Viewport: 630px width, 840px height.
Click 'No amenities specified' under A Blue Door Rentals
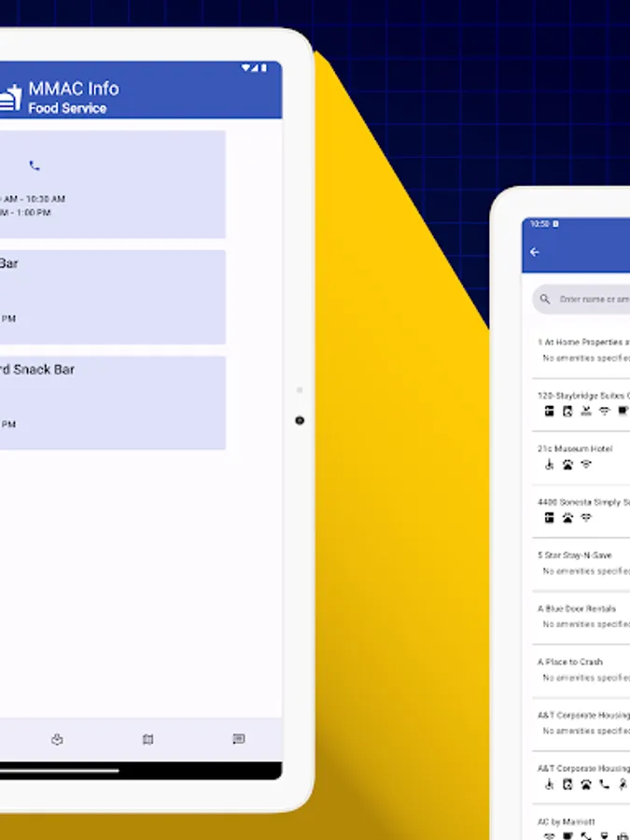(x=586, y=624)
